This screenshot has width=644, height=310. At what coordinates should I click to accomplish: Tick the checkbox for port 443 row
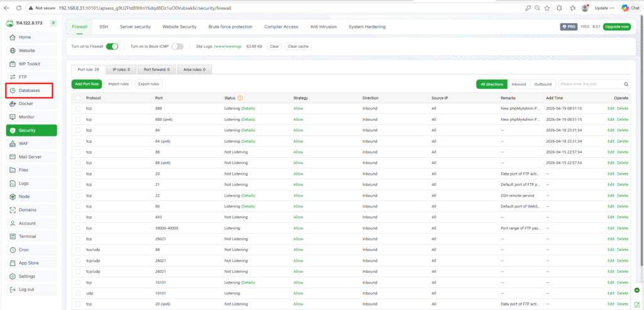pos(78,217)
